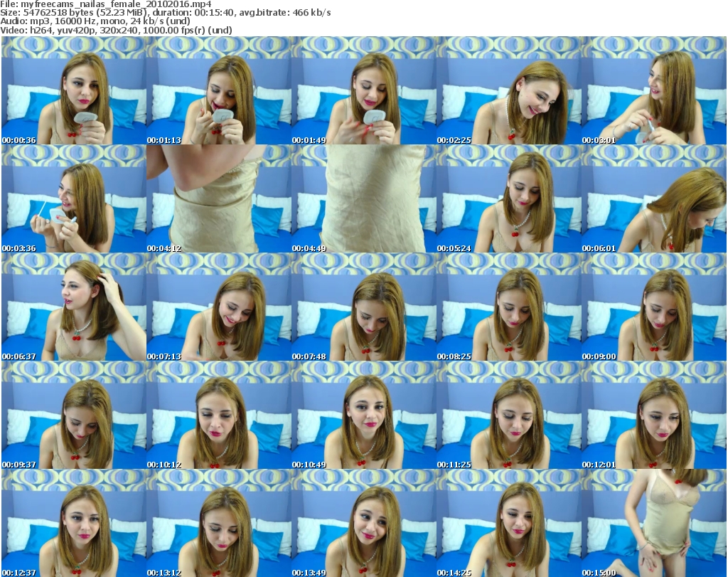This screenshot has width=728, height=577.
Task: Pick the thumbnail stamped 00:07:48
Action: pos(363,307)
